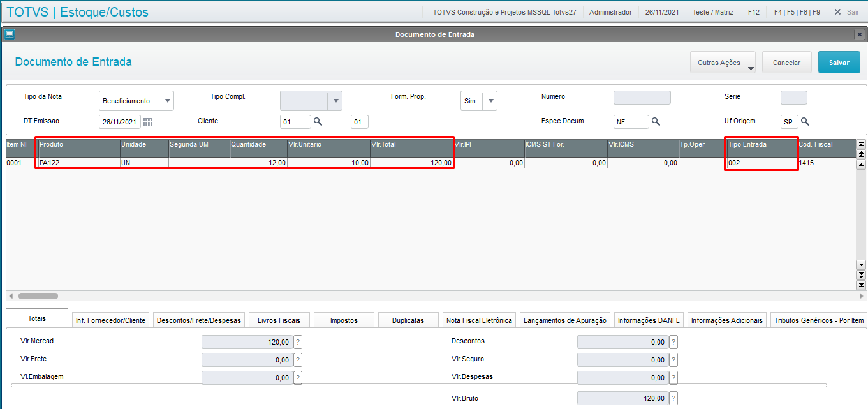Click the Cliente store field containing 01
868x409 pixels.
(359, 122)
